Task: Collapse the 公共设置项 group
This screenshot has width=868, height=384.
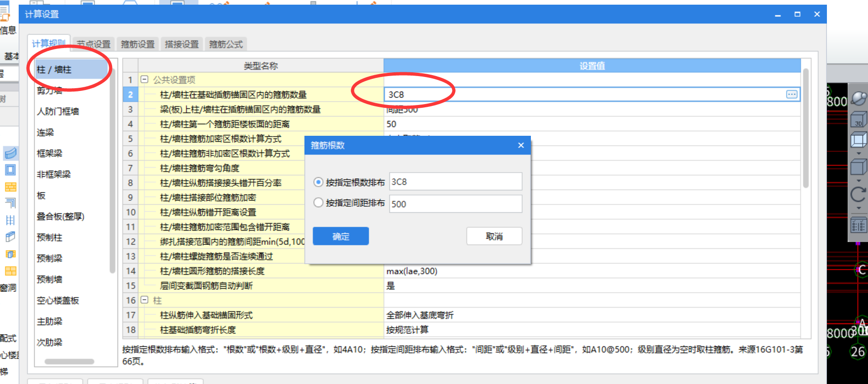Action: click(144, 79)
